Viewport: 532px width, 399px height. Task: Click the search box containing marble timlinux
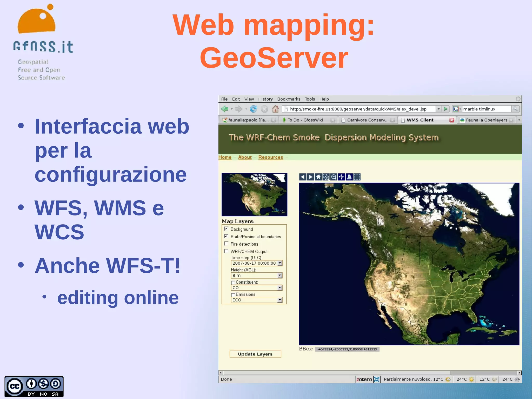[487, 109]
